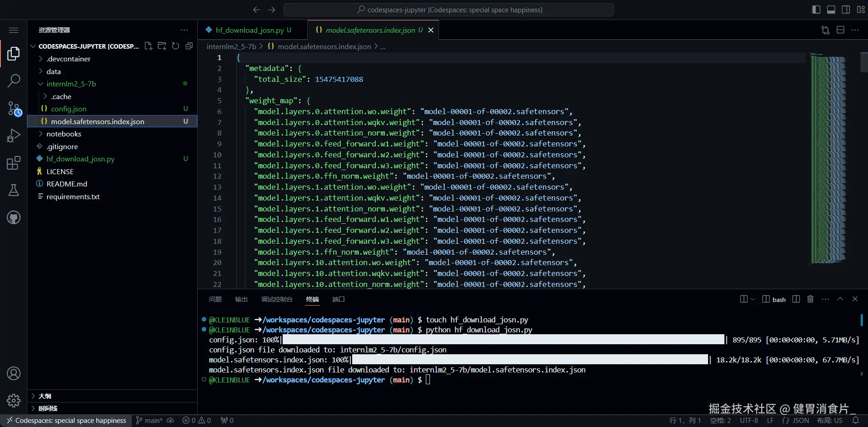Image resolution: width=868 pixels, height=427 pixels.
Task: Click New File icon in explorer header
Action: [x=148, y=46]
